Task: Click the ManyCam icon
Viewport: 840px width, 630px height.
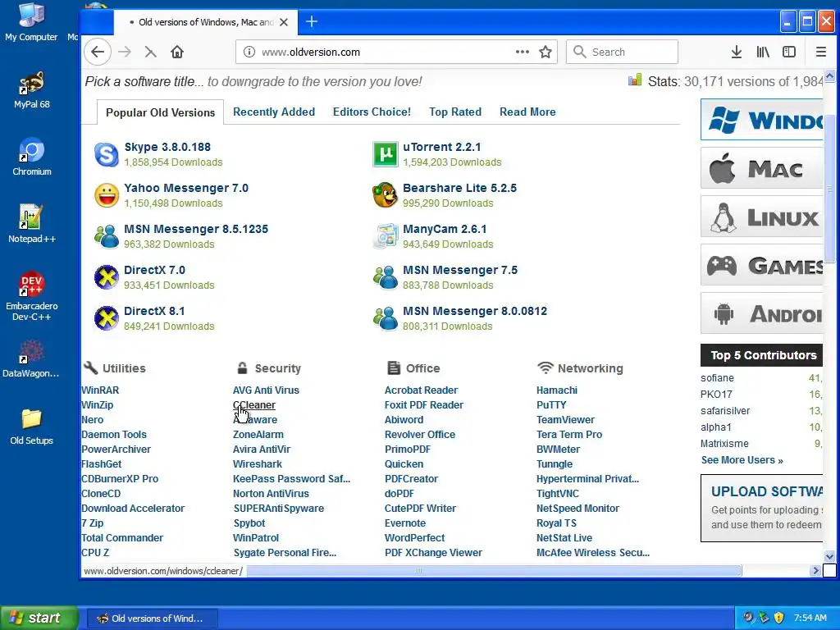Action: pos(386,236)
